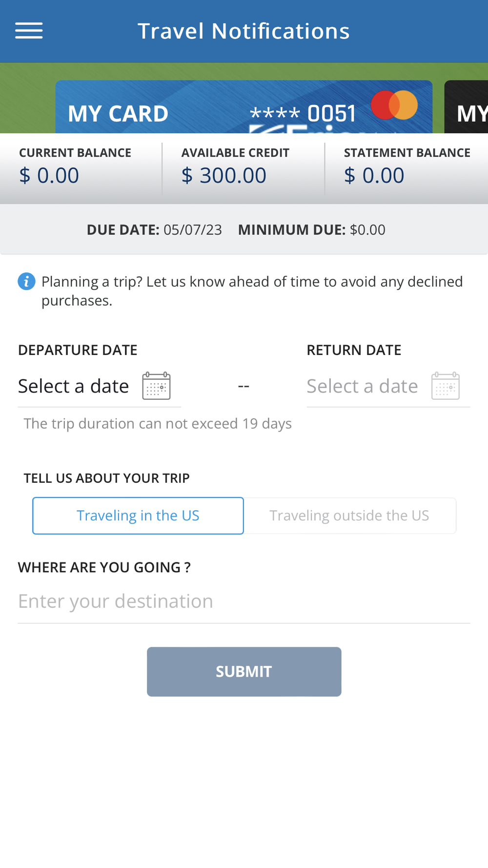This screenshot has height=868, width=488.
Task: Open the Departure Date selector
Action: click(x=74, y=386)
